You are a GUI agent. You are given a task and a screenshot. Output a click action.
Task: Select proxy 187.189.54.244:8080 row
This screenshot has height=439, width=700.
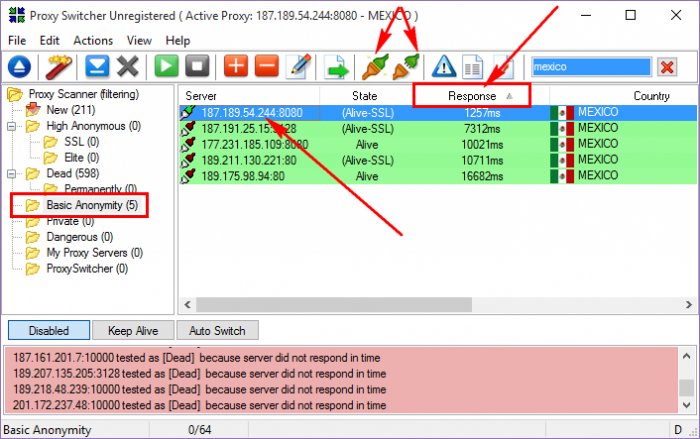[x=438, y=113]
